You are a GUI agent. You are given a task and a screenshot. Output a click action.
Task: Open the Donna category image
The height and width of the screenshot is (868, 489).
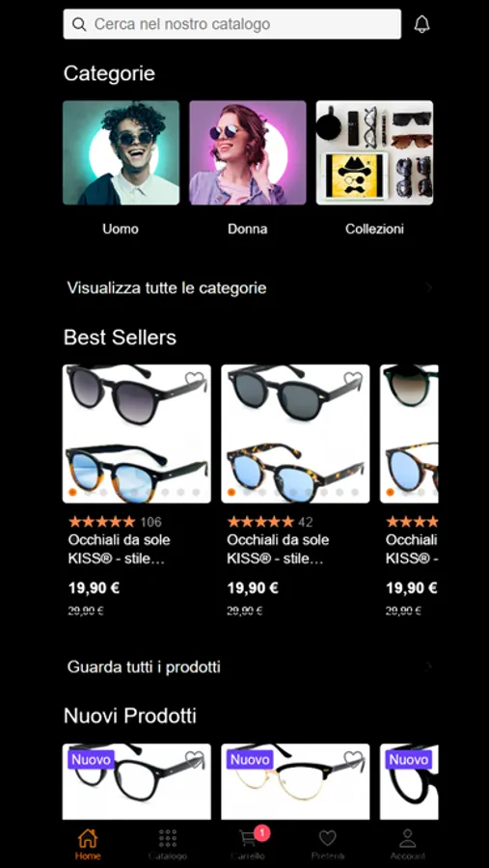[248, 152]
